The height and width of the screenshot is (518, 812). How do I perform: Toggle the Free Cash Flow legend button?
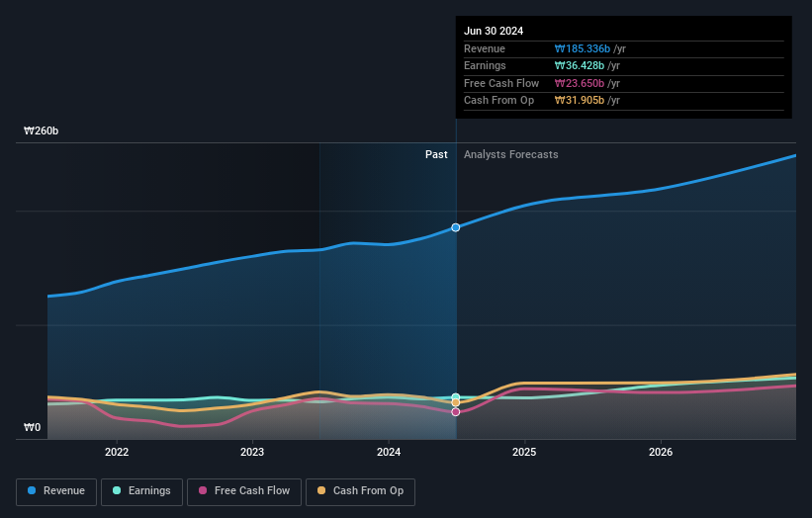coord(244,491)
